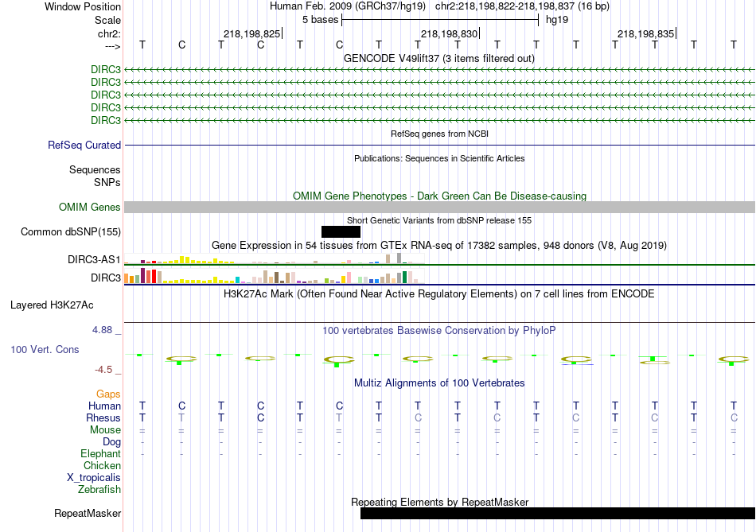Image resolution: width=756 pixels, height=532 pixels.
Task: Click the ---> sequence direction arrow label
Action: pos(112,46)
